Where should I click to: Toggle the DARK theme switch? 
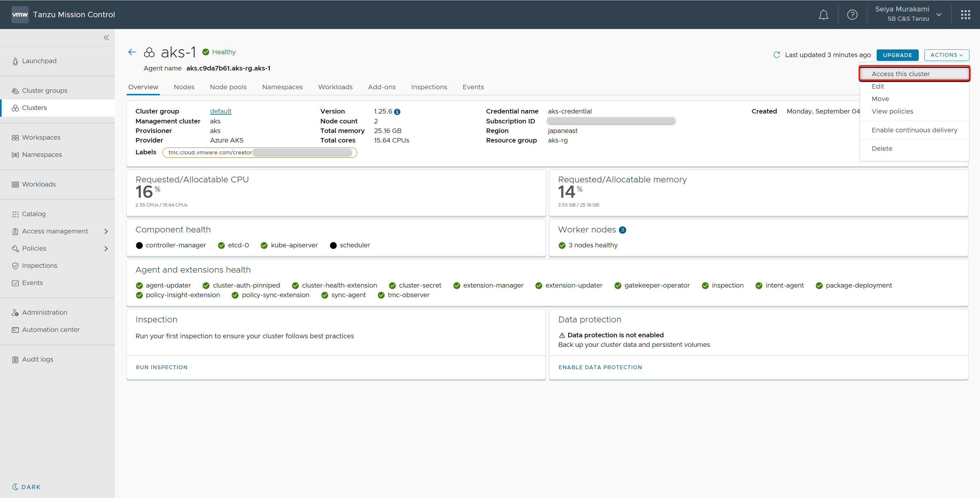26,487
